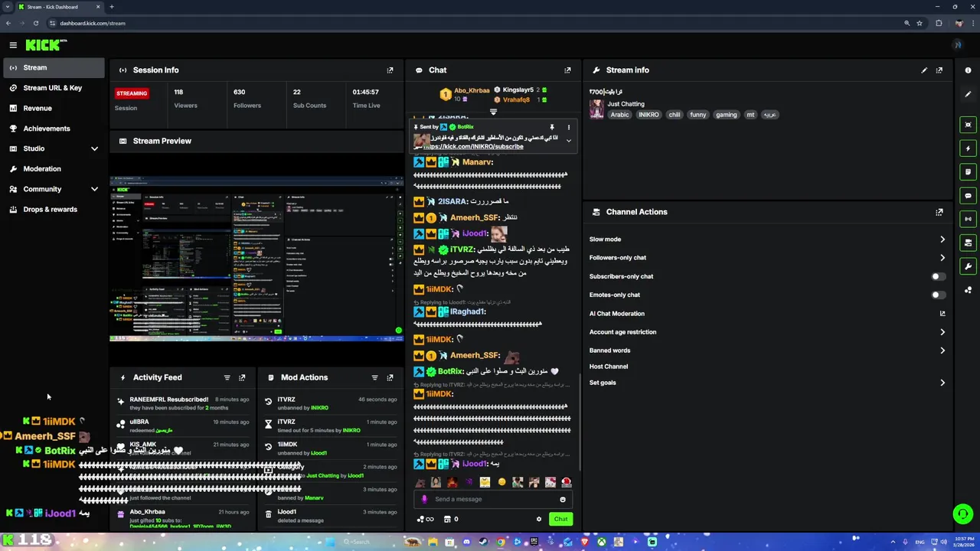Click the wrench widget icon in right sidebar
This screenshot has height=551, width=980.
[x=968, y=266]
